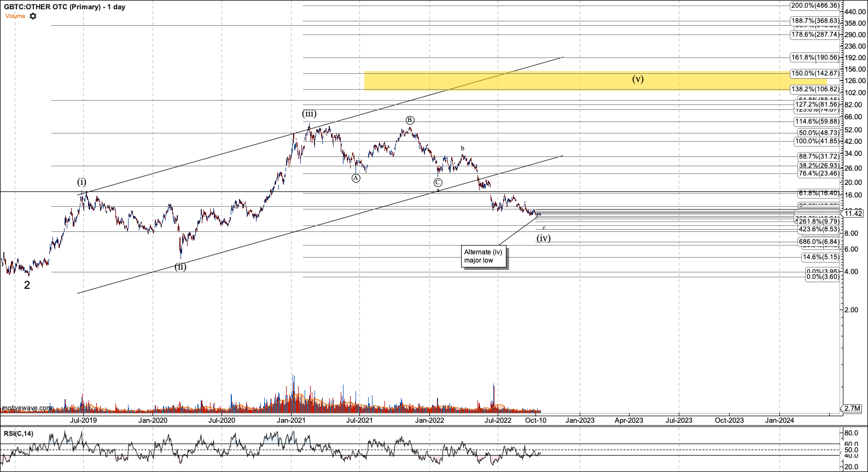The height and width of the screenshot is (472, 868).
Task: Click the 2.7M volume axis marker
Action: (852, 409)
